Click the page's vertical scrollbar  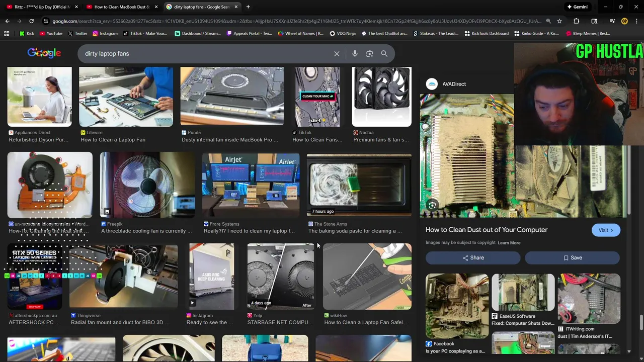(x=641, y=322)
